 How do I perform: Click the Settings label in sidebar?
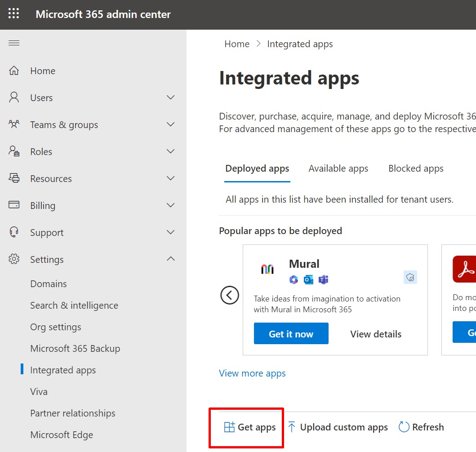(x=47, y=260)
